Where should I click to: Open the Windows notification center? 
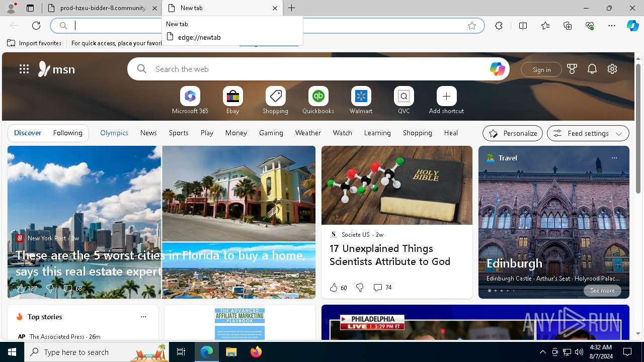pos(627,352)
